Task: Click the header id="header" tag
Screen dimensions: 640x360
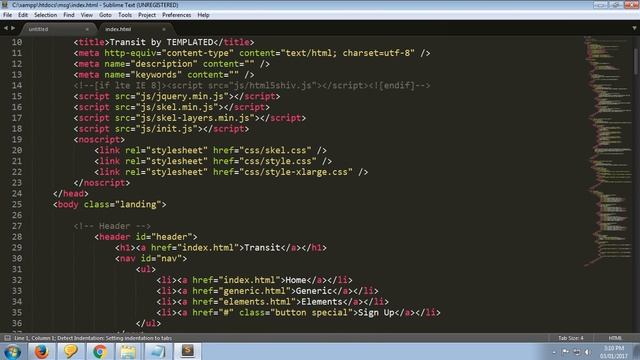Action: coord(146,237)
